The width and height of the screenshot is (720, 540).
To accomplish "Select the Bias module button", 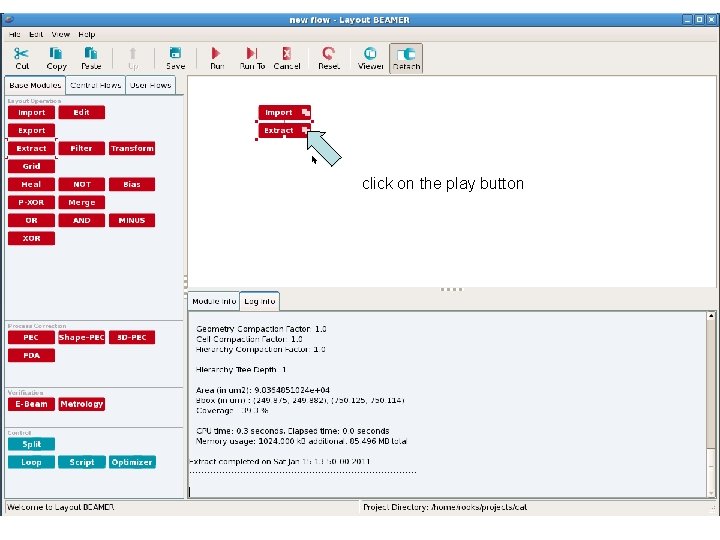I will [x=132, y=184].
